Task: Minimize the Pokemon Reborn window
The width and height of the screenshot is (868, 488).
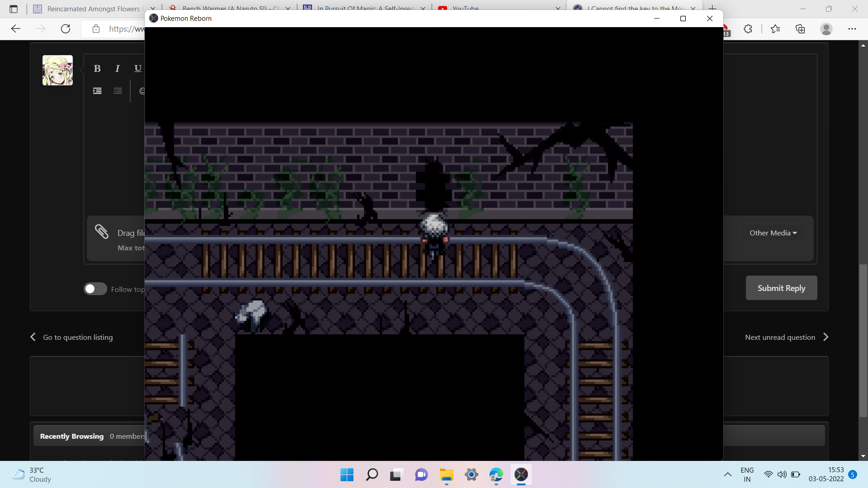Action: (657, 19)
